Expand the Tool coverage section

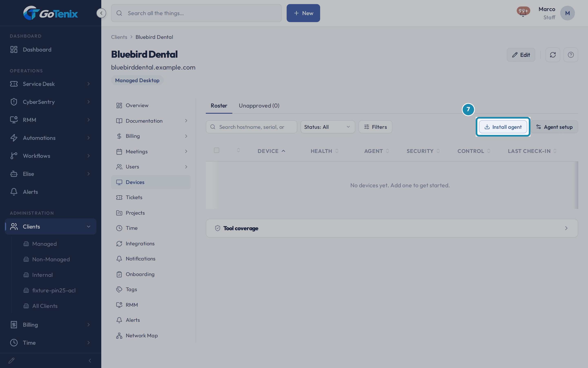[x=392, y=228]
